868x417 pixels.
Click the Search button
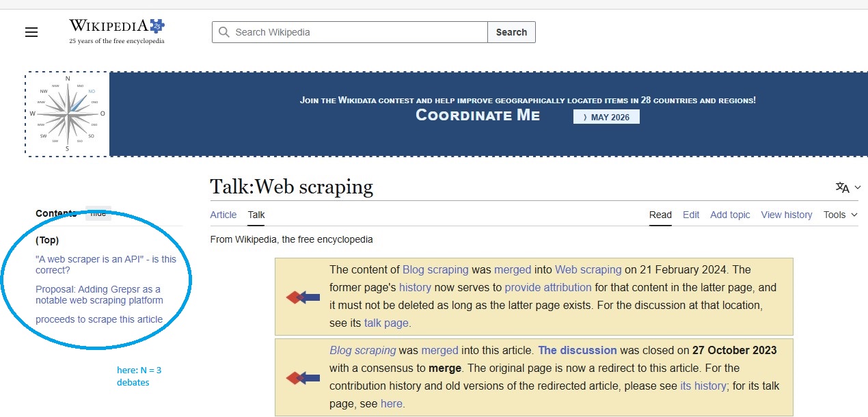[x=511, y=32]
